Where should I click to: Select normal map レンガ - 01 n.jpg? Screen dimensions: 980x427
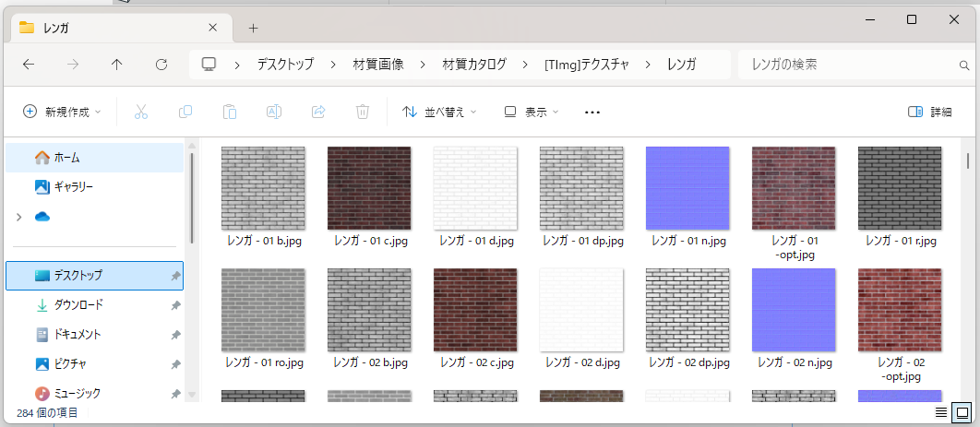[687, 188]
